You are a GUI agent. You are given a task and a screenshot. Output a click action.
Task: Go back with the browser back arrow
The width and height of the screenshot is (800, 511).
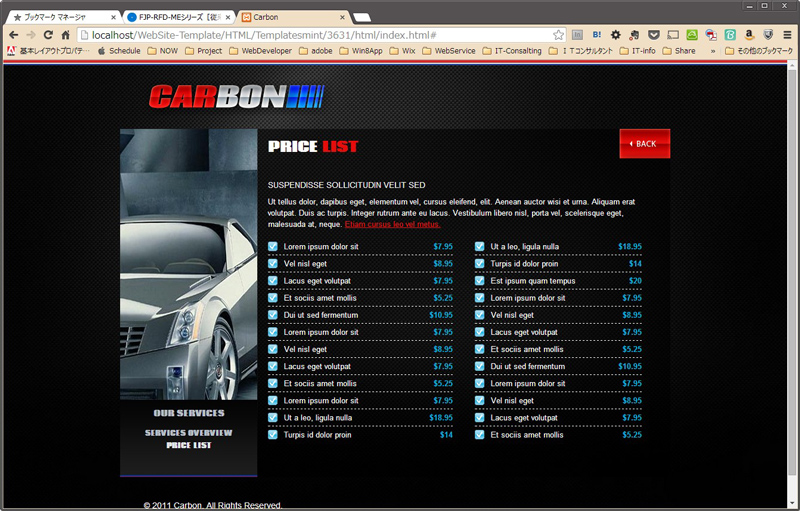point(14,35)
